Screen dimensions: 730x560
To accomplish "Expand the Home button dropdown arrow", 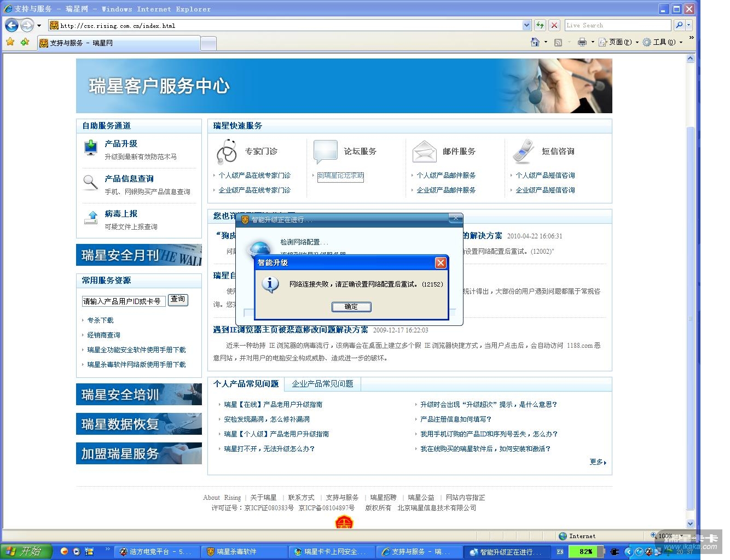I will click(546, 42).
